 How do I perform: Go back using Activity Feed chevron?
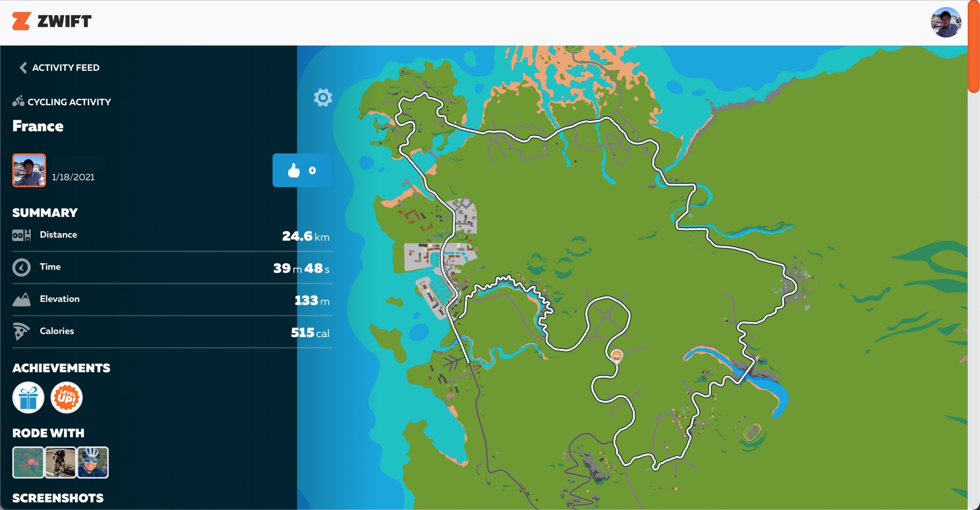point(23,68)
